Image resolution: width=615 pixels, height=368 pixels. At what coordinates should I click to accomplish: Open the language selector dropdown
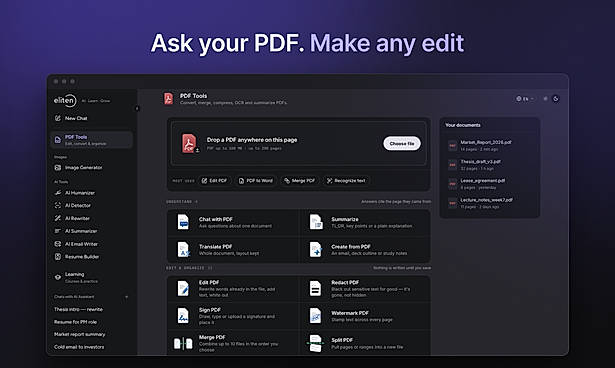click(x=525, y=99)
